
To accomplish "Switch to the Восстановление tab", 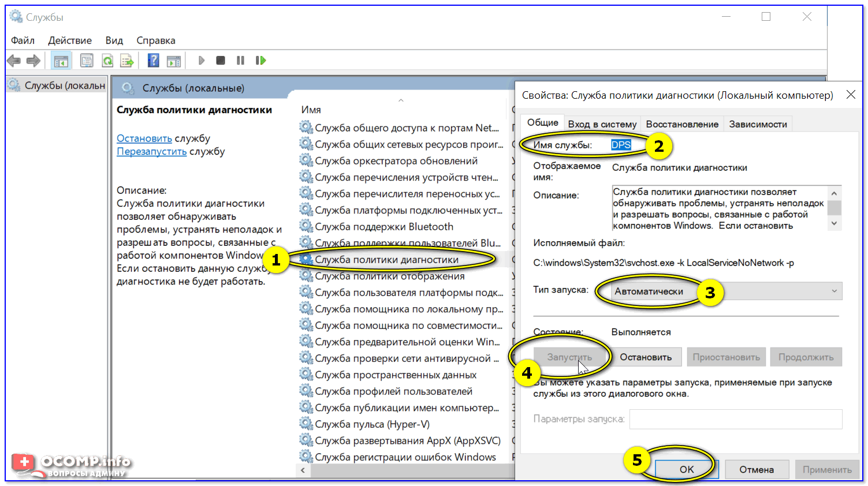I will click(682, 124).
